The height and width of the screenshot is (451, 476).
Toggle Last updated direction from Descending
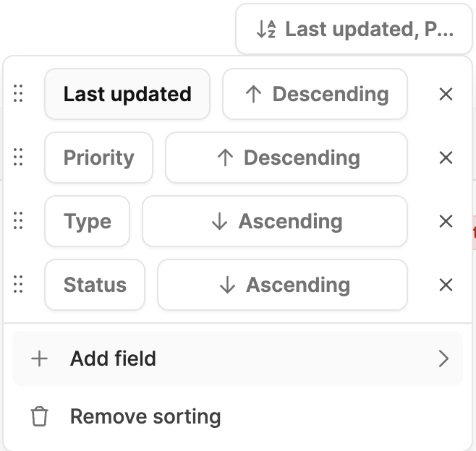click(315, 94)
